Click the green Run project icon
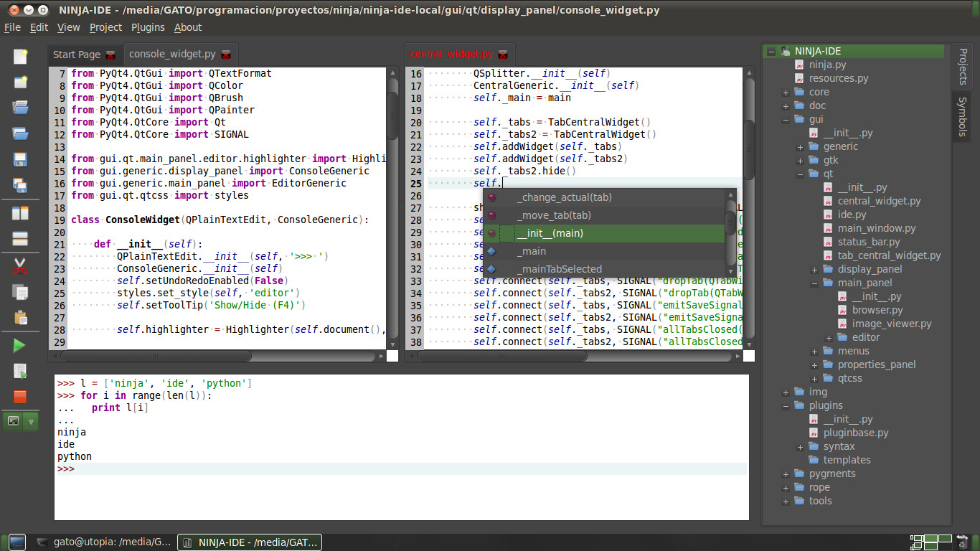980x551 pixels. click(x=20, y=345)
